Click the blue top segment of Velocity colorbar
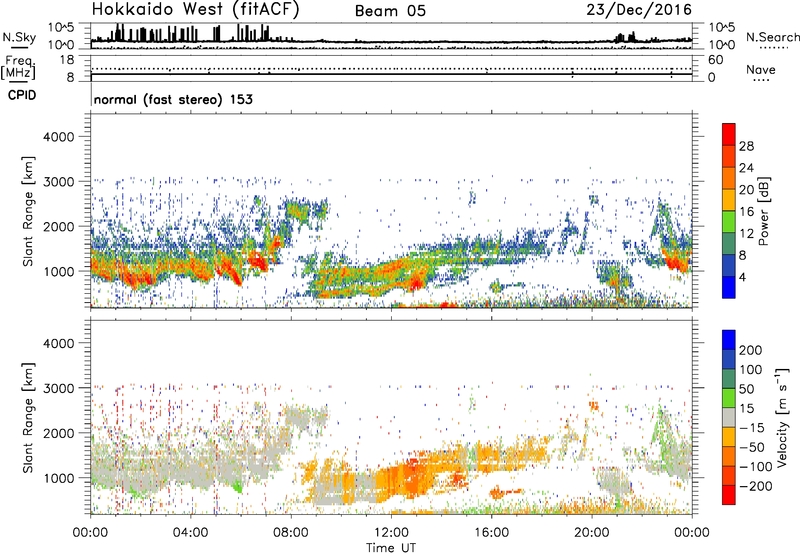800x554 pixels. coord(729,340)
